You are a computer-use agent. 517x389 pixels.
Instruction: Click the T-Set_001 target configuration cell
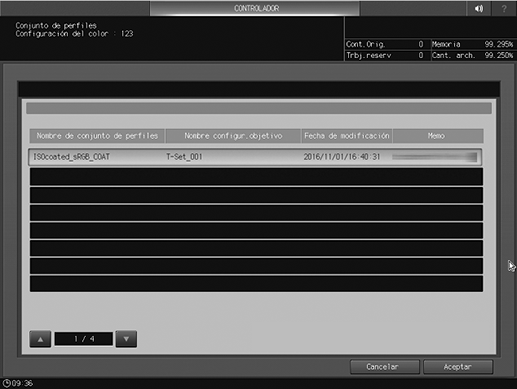[184, 157]
